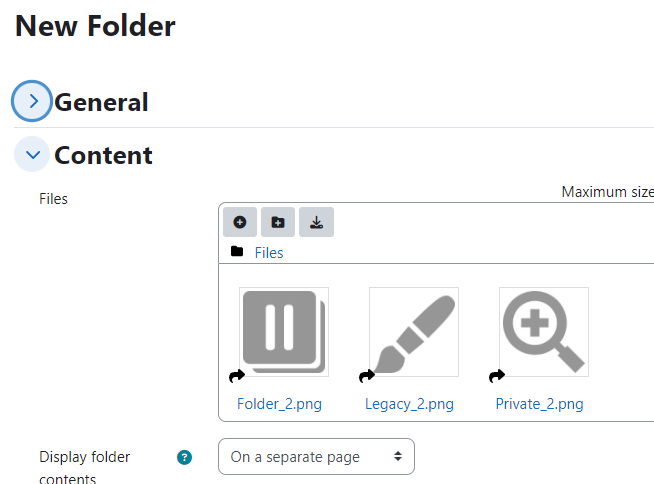Collapse the Content section chevron
Screen dimensions: 654x484
[32, 154]
